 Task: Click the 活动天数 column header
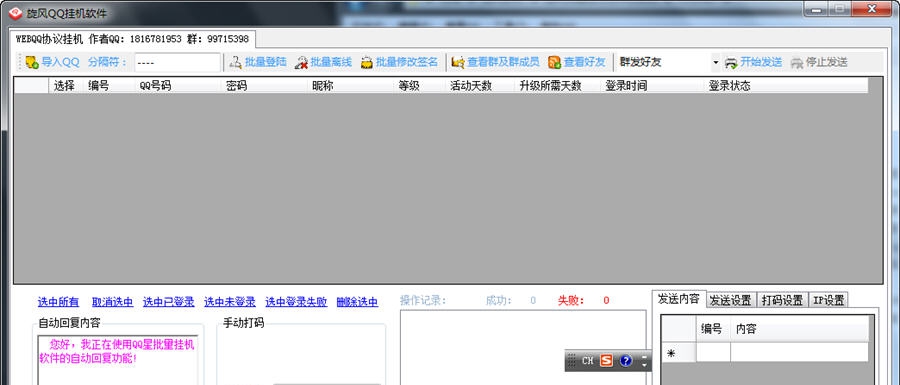point(480,86)
